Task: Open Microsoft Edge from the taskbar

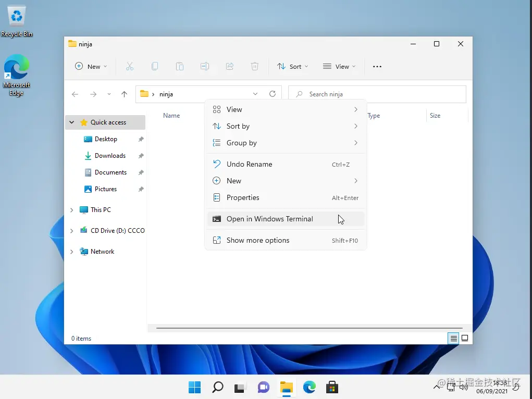Action: pyautogui.click(x=309, y=387)
